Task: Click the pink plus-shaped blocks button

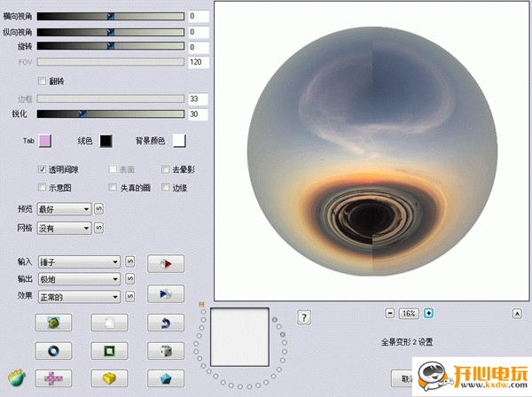Action: [x=53, y=378]
